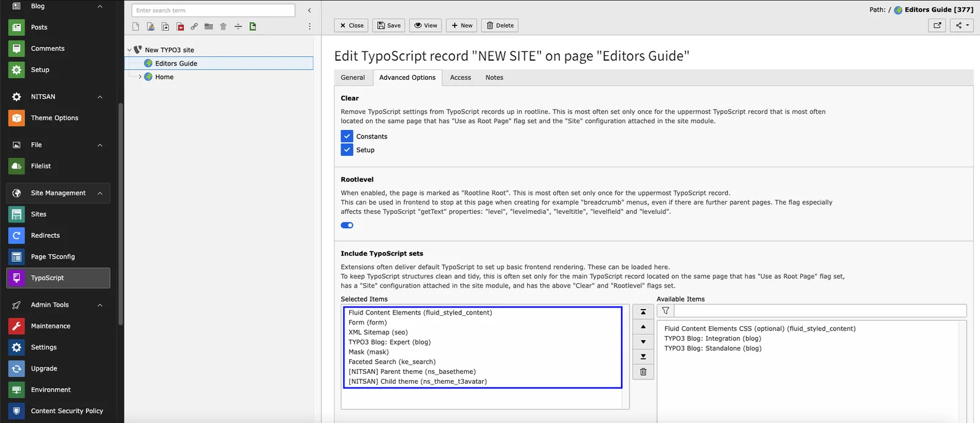
Task: Add 'TYPO3 Blog: Integration (blog)' from Available Items
Action: (713, 338)
